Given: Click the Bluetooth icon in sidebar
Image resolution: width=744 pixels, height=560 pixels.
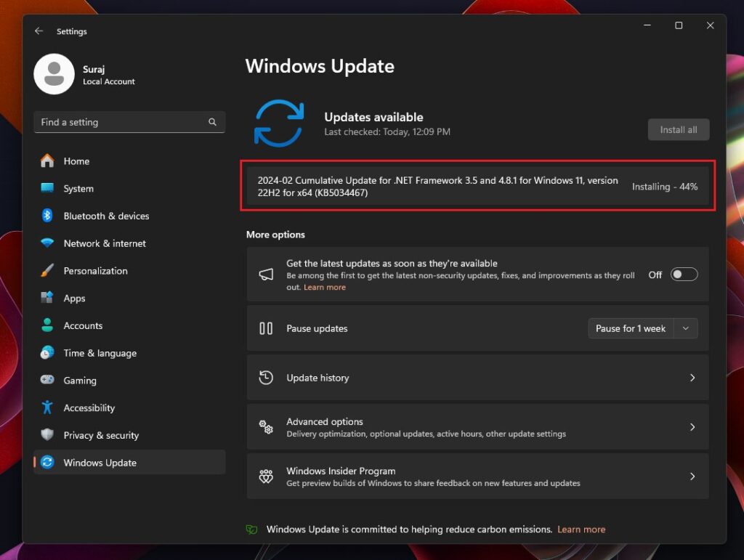Looking at the screenshot, I should (47, 216).
